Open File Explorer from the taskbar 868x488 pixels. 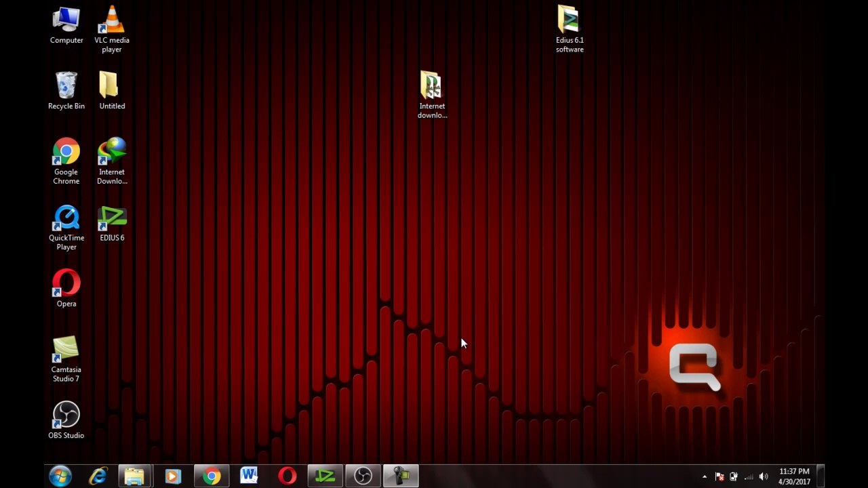pos(134,476)
